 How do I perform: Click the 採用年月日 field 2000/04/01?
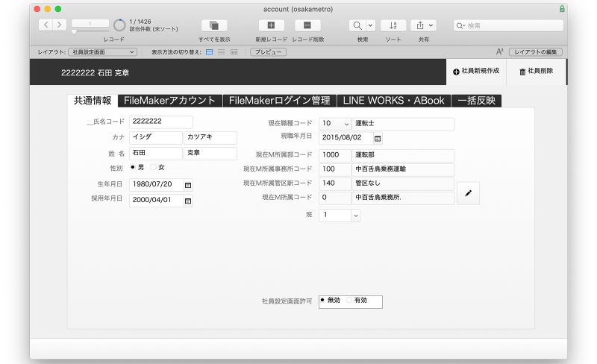tap(157, 200)
